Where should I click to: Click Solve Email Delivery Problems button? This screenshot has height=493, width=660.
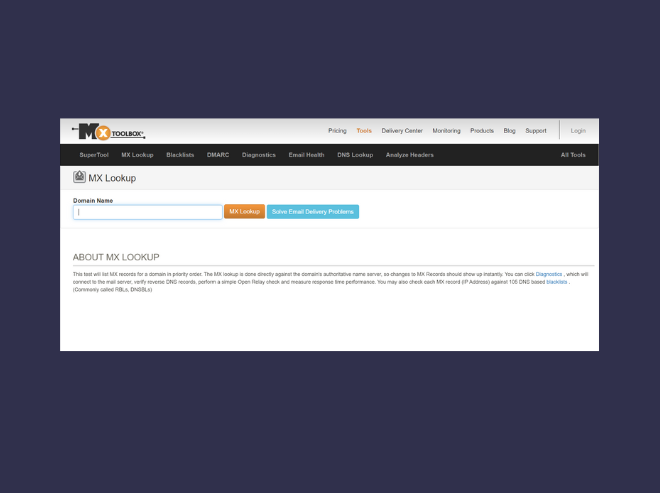(313, 212)
